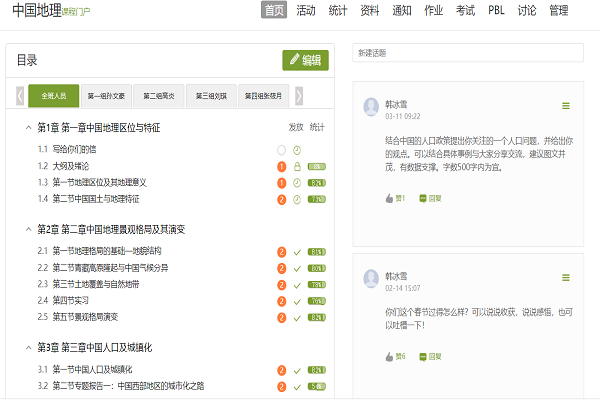Toggle the checkmark for 第四节实习
The height and width of the screenshot is (400, 600).
[297, 300]
